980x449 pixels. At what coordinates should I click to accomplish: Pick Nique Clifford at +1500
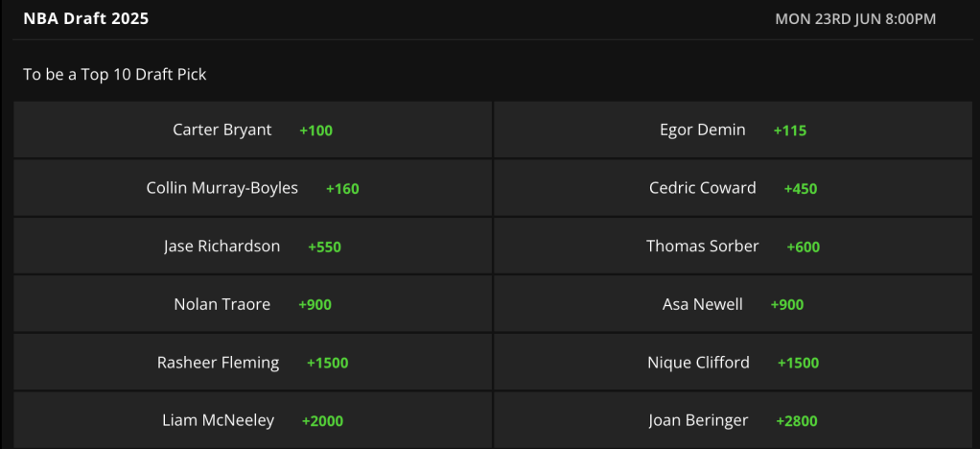tap(734, 363)
